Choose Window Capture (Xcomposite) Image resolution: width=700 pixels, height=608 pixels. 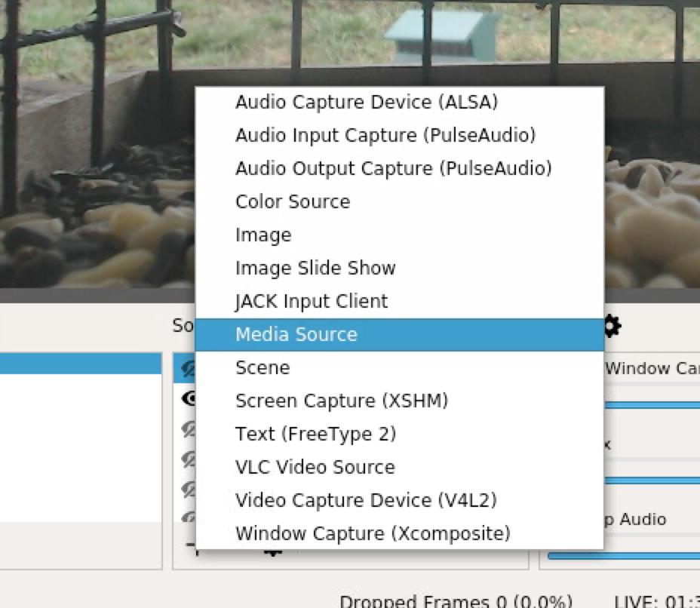pos(373,533)
